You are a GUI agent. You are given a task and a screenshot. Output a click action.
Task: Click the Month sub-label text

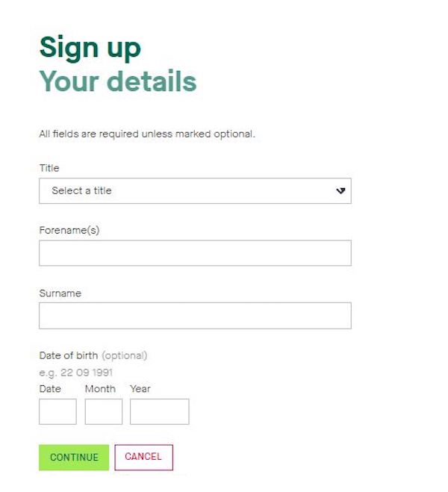pos(100,389)
